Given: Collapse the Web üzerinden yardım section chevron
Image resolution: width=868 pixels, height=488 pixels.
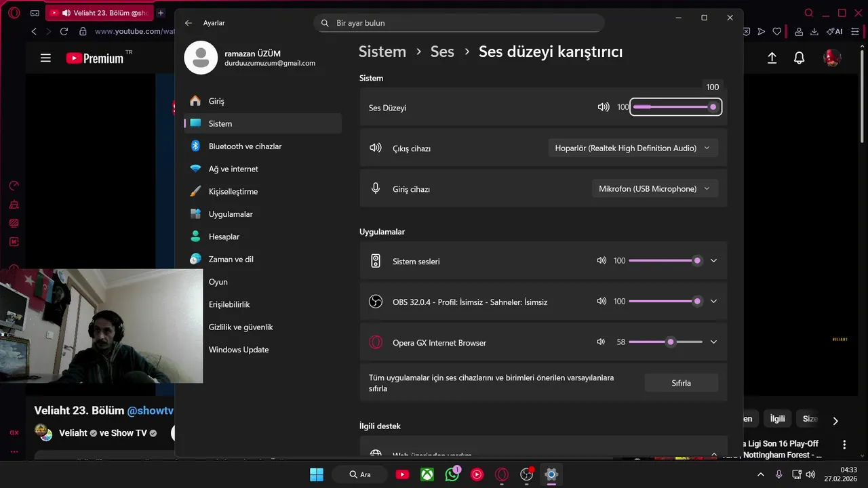Looking at the screenshot, I should pos(713,453).
